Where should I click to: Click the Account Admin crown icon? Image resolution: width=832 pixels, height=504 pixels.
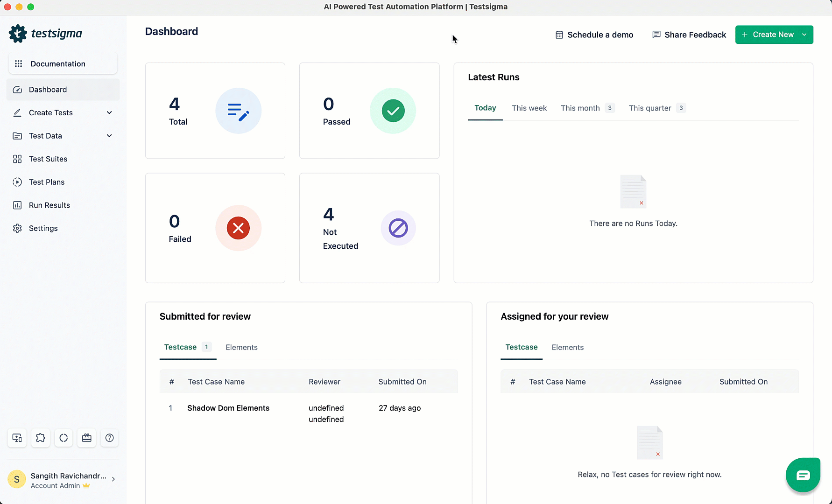(x=86, y=486)
